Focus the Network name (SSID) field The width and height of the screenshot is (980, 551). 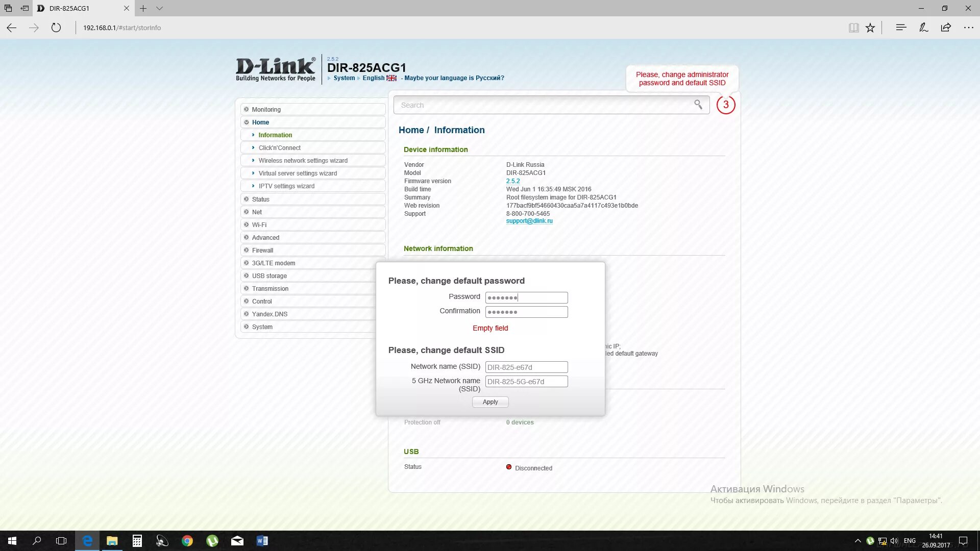pyautogui.click(x=526, y=367)
